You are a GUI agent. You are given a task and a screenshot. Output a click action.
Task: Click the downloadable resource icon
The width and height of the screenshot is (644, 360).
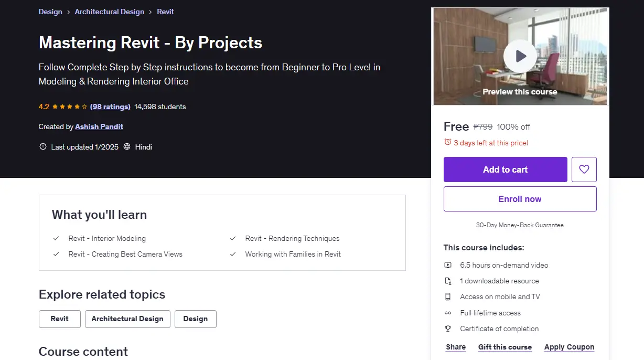[448, 281]
